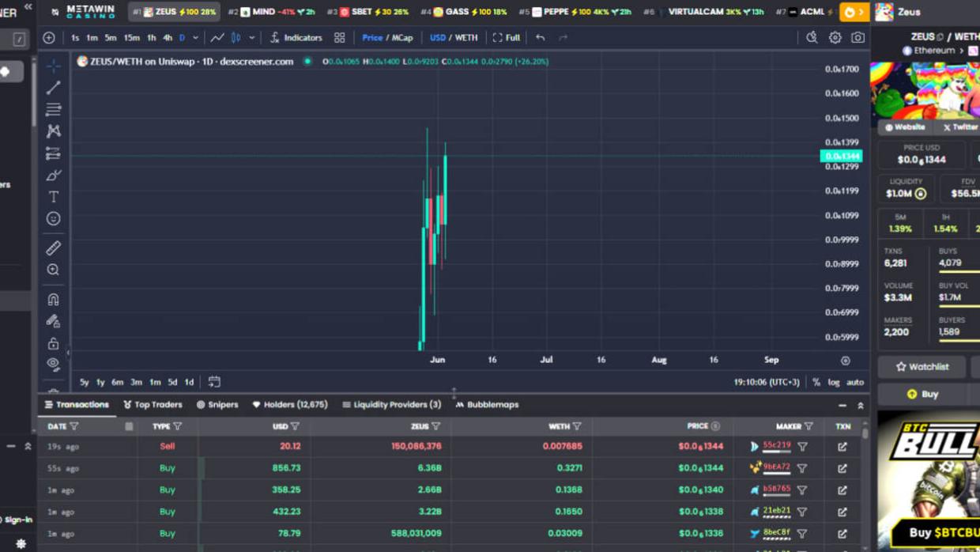Expand the transactions panel upward
The image size is (980, 552).
pyautogui.click(x=861, y=405)
